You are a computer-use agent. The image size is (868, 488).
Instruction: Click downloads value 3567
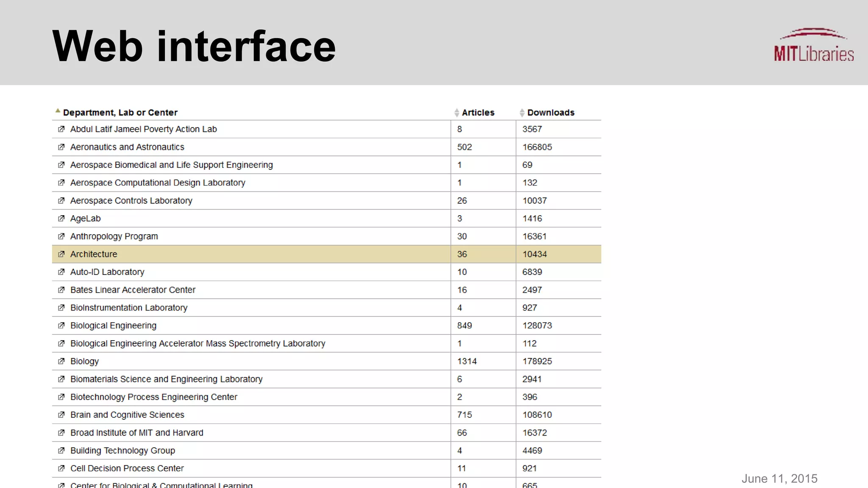[532, 129]
